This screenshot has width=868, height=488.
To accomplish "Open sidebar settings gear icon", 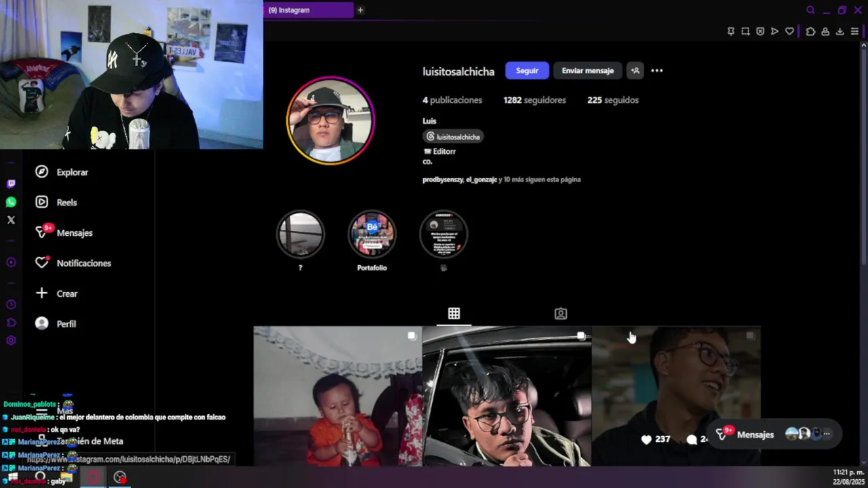I will click(11, 341).
